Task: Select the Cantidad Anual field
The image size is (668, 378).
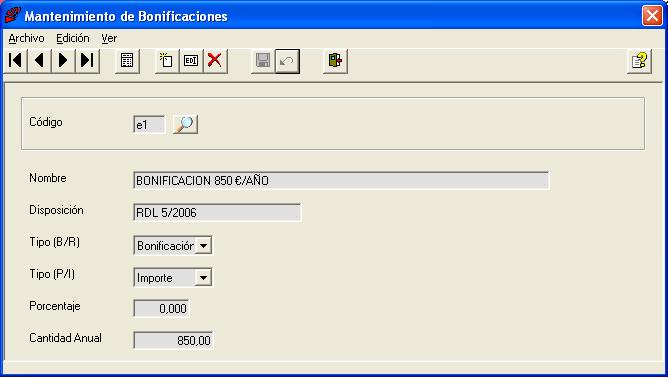Action: 173,340
